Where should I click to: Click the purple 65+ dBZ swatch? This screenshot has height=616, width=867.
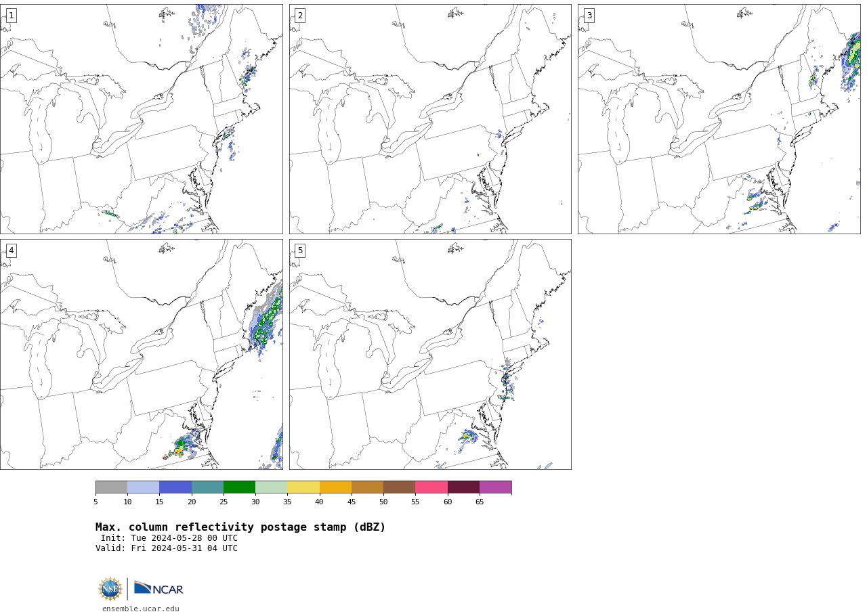pyautogui.click(x=495, y=487)
